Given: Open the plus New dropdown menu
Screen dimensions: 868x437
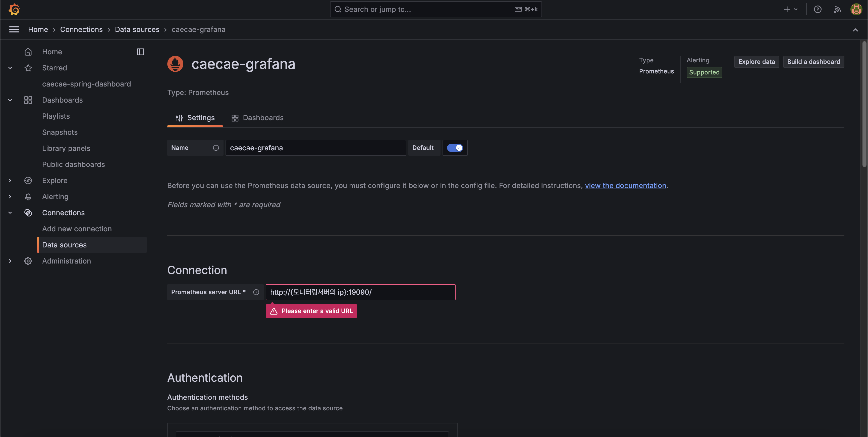Looking at the screenshot, I should [x=790, y=10].
